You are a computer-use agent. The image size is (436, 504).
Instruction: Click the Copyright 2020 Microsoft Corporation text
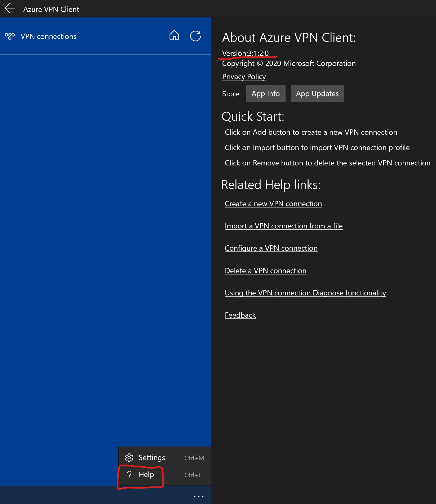point(289,64)
